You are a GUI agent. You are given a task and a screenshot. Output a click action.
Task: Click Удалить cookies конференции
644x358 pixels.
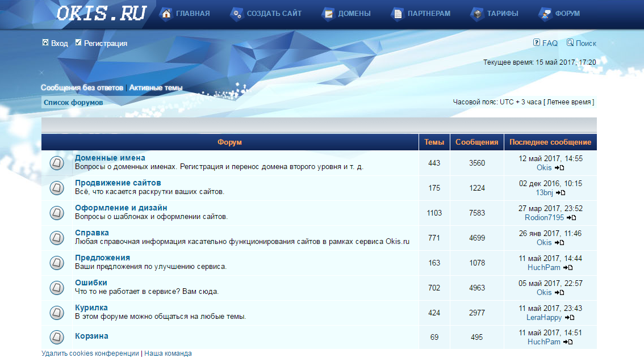tap(90, 353)
